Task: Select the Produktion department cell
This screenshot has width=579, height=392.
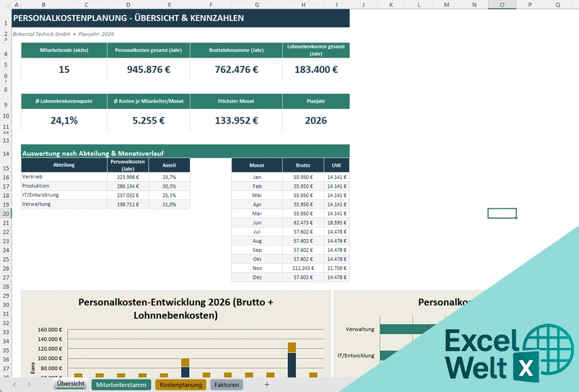Action: click(x=64, y=186)
